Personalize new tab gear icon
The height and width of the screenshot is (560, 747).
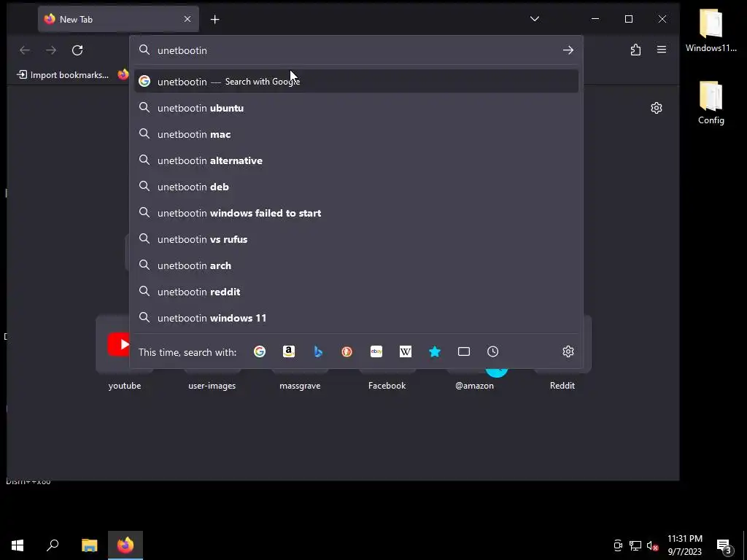pyautogui.click(x=657, y=108)
